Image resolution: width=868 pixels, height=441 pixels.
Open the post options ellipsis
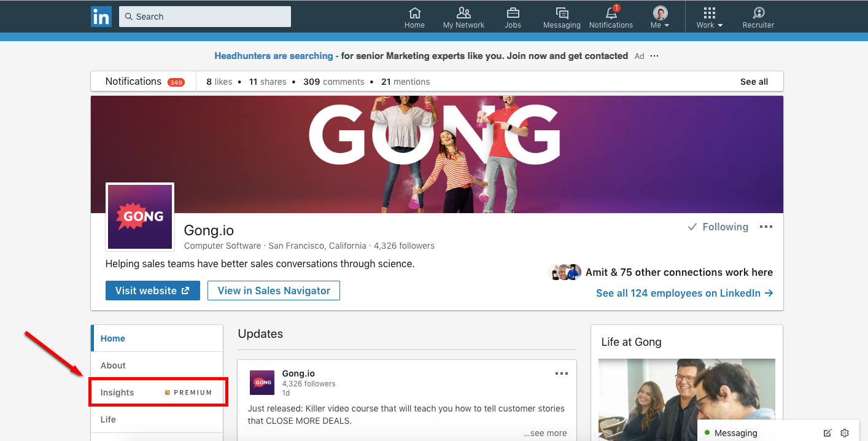(561, 373)
